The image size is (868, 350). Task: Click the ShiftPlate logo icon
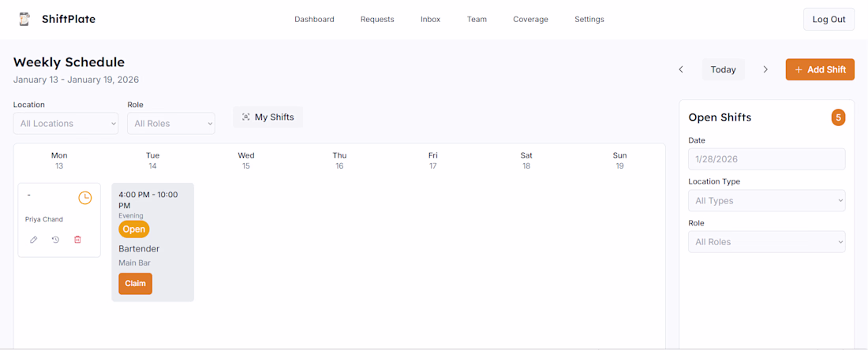point(24,19)
